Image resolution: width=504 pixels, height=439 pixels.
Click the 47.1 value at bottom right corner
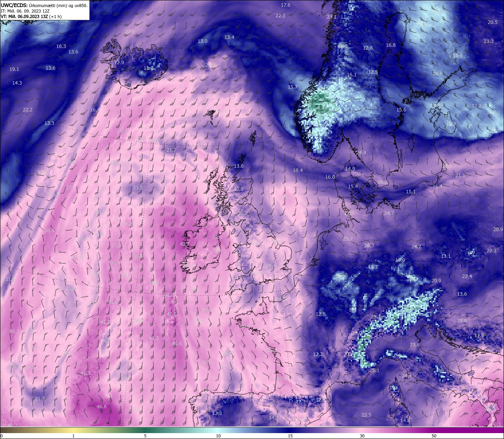497,424
